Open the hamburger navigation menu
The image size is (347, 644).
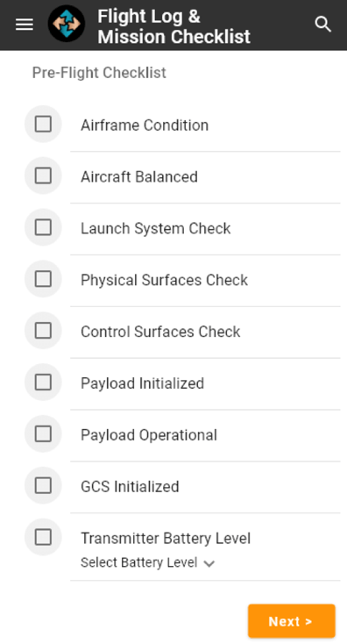pos(25,25)
